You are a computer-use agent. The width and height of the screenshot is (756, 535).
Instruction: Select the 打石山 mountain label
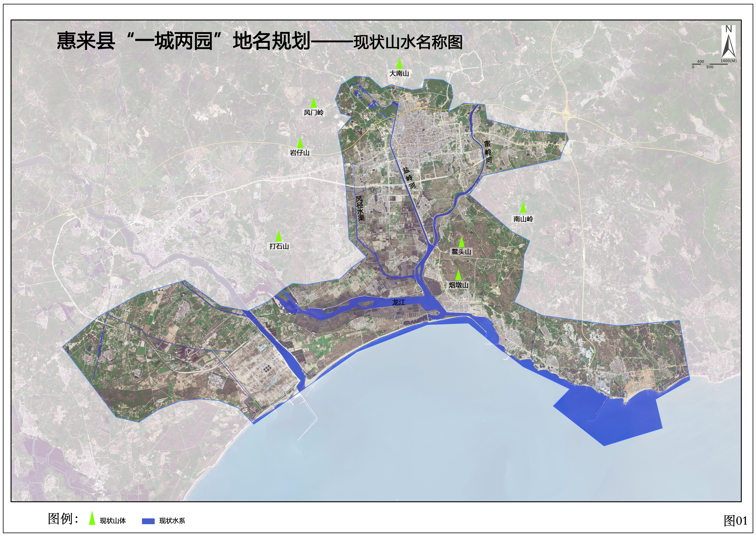[x=279, y=246]
